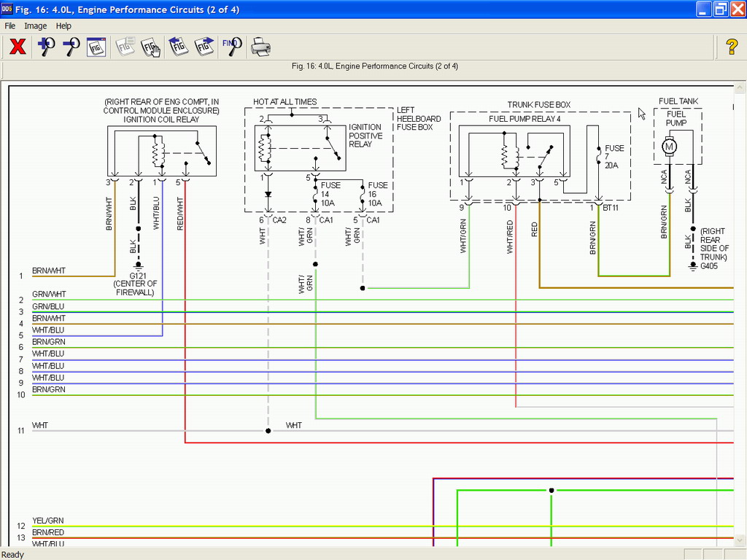The height and width of the screenshot is (560, 747).
Task: Click the RIGHT REAR SIDE OF TRUNK note
Action: tap(714, 244)
